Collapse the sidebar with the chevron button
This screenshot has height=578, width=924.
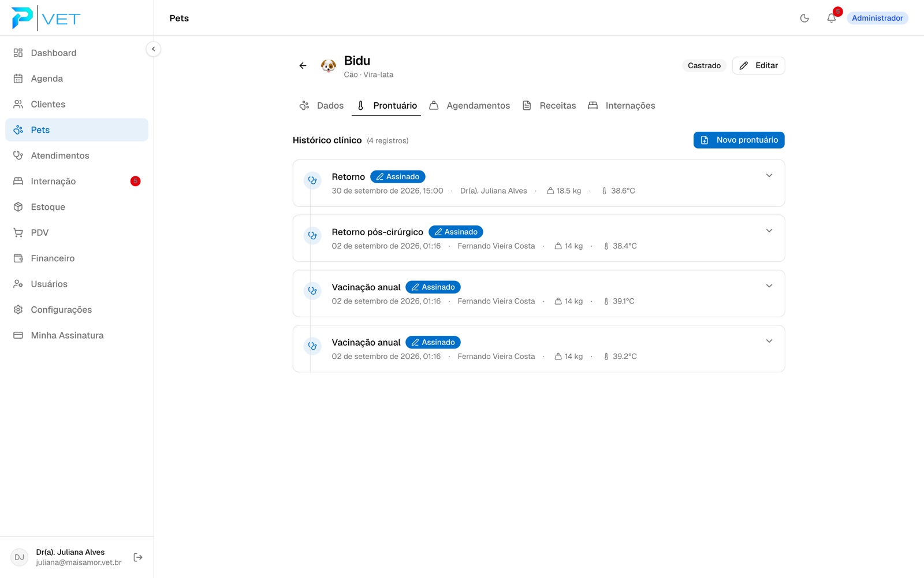coord(153,49)
